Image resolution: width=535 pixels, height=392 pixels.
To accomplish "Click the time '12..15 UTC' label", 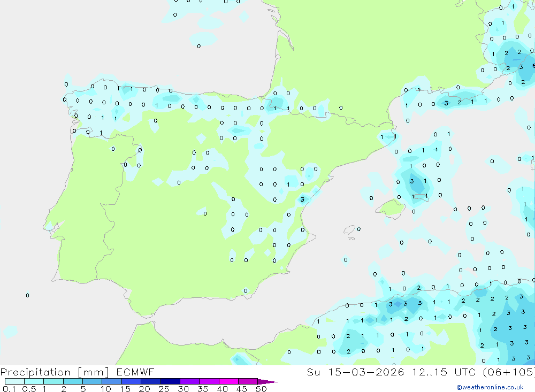I will (444, 372).
